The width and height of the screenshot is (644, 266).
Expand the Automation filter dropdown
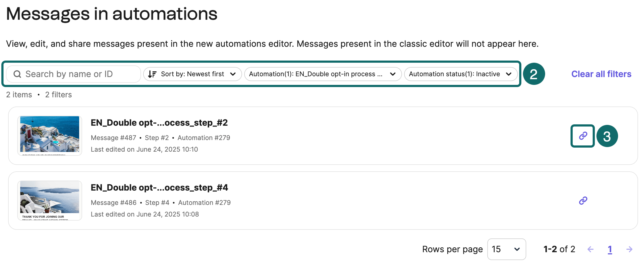[x=323, y=74]
